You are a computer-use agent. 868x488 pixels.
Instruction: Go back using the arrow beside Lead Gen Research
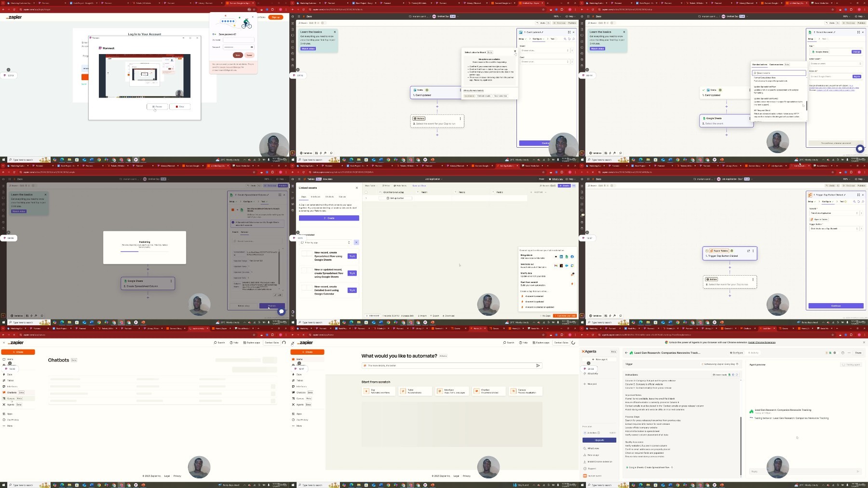coord(626,353)
